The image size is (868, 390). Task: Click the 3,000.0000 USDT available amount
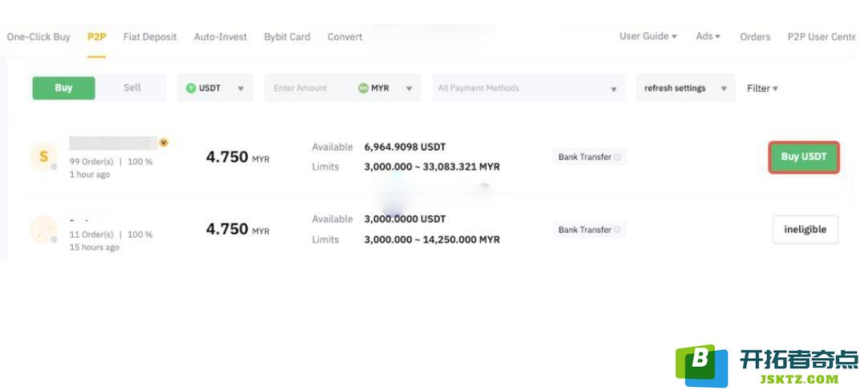pyautogui.click(x=405, y=219)
